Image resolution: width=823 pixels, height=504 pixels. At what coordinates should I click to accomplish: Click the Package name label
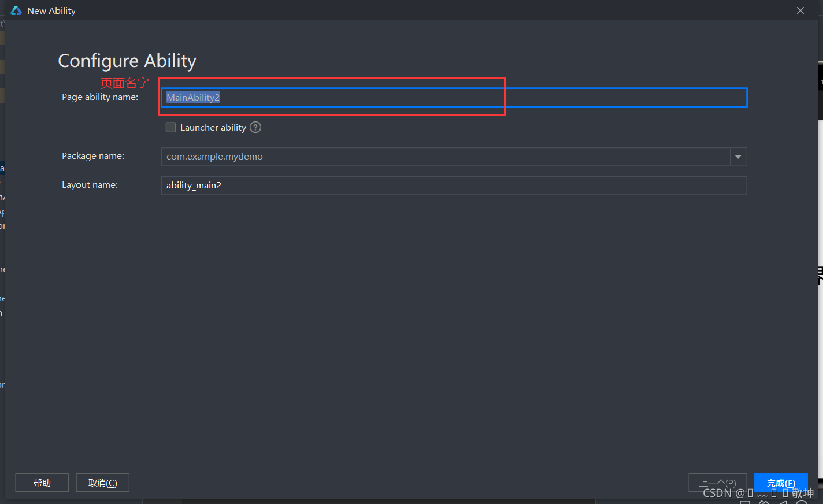pyautogui.click(x=93, y=156)
